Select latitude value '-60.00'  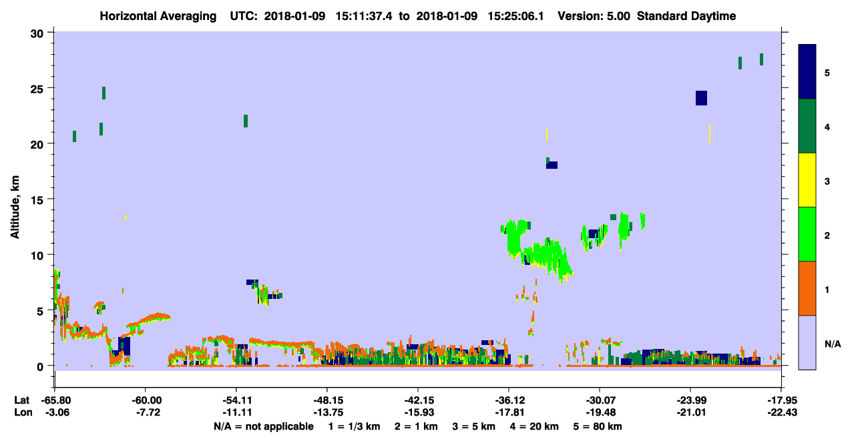pos(147,400)
